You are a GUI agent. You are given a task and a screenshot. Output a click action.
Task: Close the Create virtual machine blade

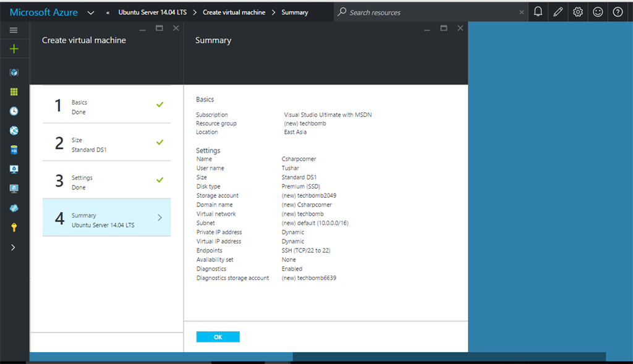click(176, 28)
